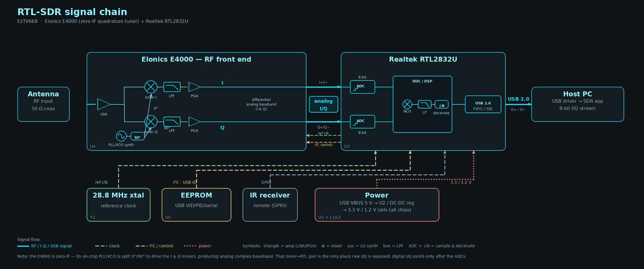Click the I²C · USB ID label

tap(185, 182)
